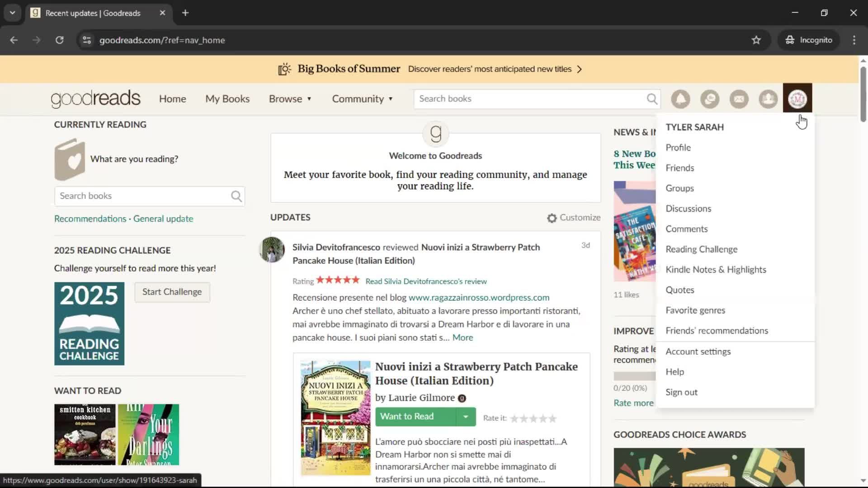Click the Start Challenge button
This screenshot has width=868, height=488.
click(x=172, y=292)
